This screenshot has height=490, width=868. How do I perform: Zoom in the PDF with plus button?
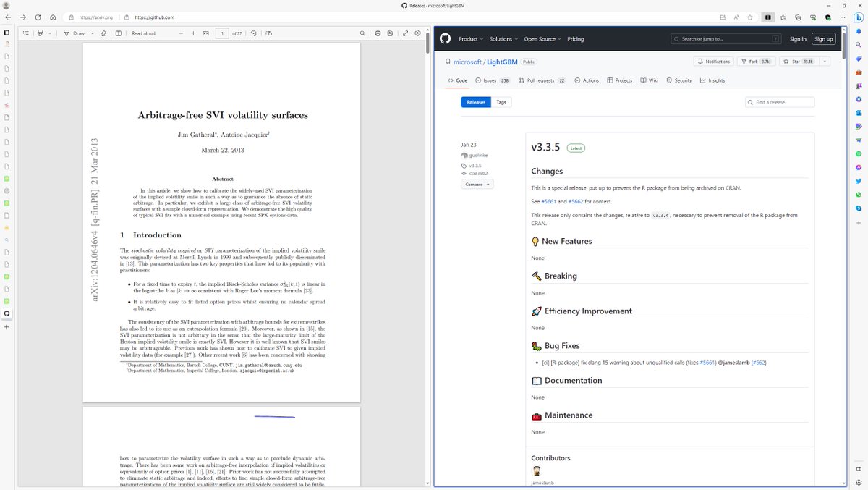(193, 33)
